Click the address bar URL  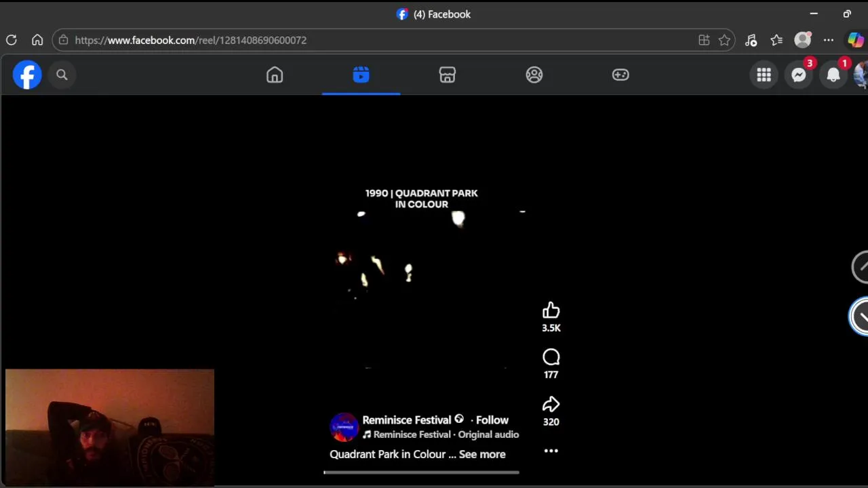[191, 40]
